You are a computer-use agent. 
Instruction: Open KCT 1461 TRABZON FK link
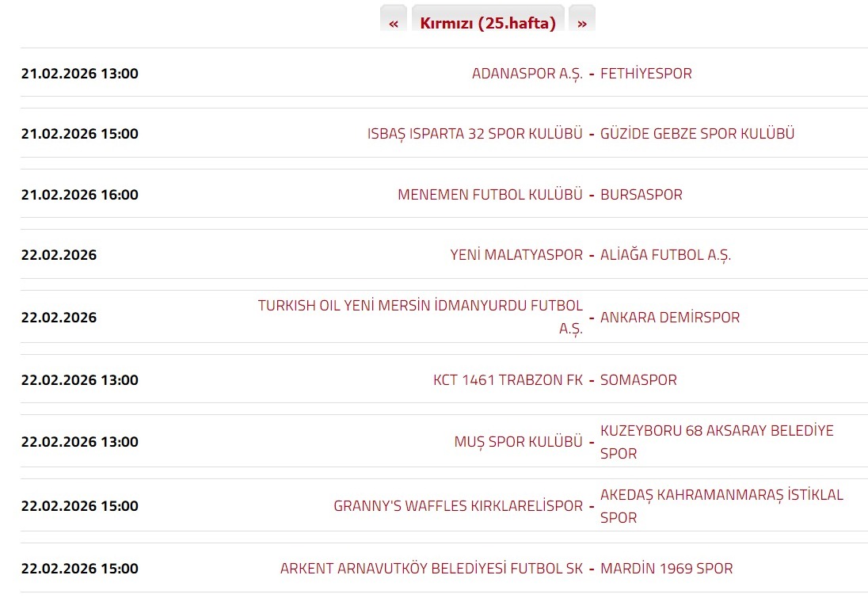tap(508, 380)
